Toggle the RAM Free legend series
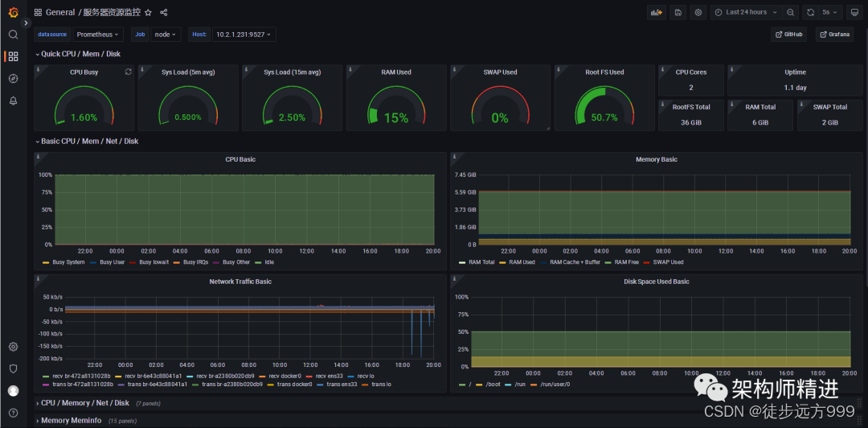 pos(627,261)
